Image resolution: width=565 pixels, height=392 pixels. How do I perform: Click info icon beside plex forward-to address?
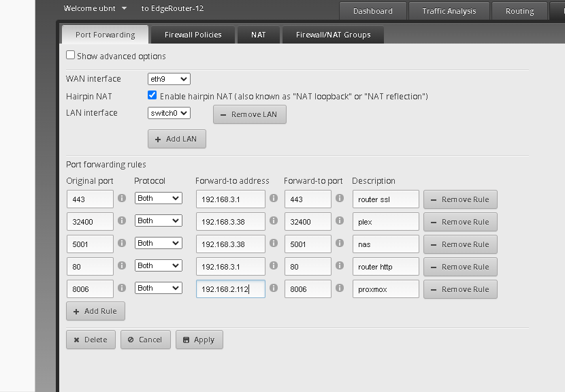[x=274, y=220]
